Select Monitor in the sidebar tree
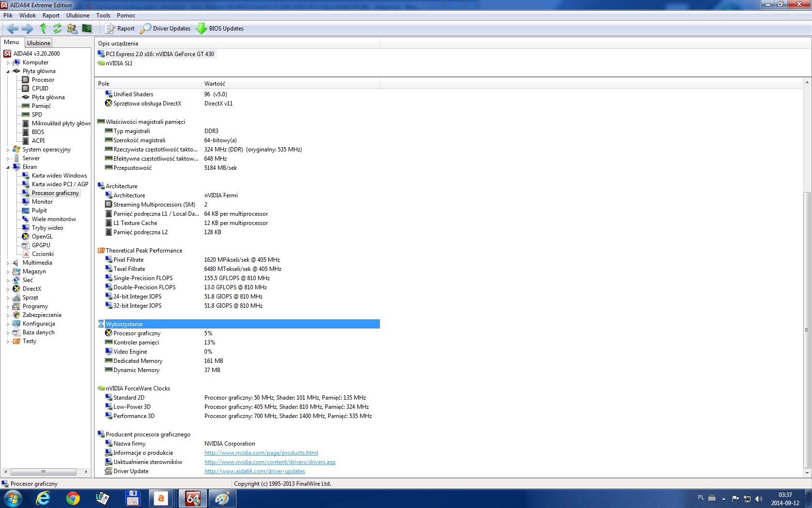 pos(43,202)
